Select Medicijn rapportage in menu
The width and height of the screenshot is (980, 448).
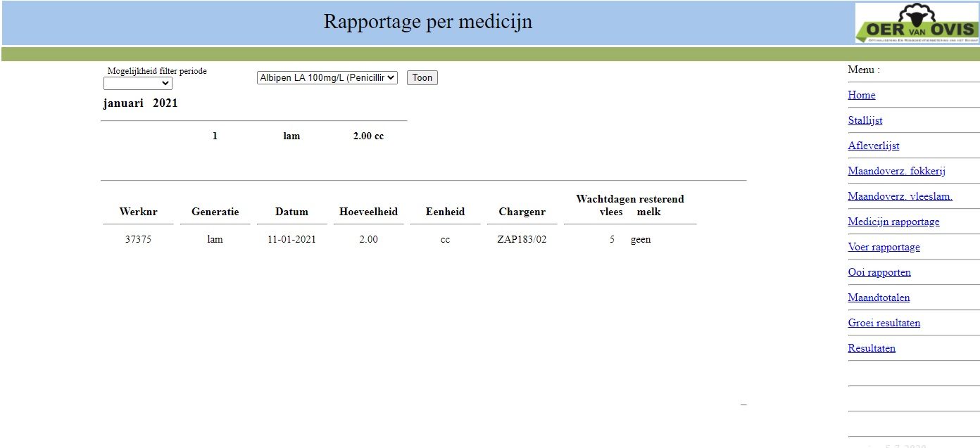(893, 222)
